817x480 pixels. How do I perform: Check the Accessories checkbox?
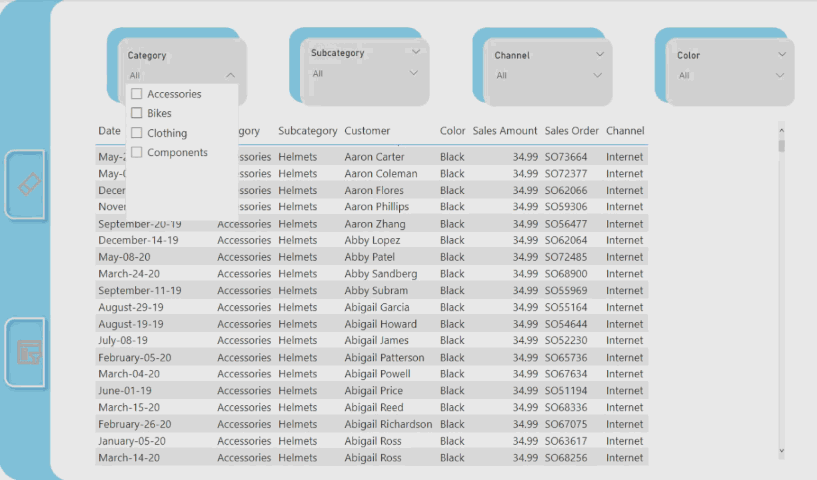137,94
